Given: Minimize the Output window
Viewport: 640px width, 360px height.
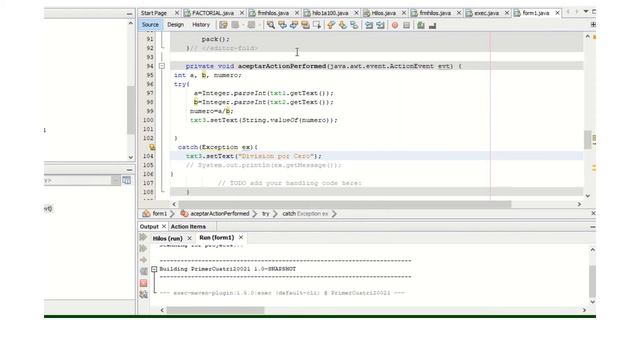Looking at the screenshot, I should (593, 227).
